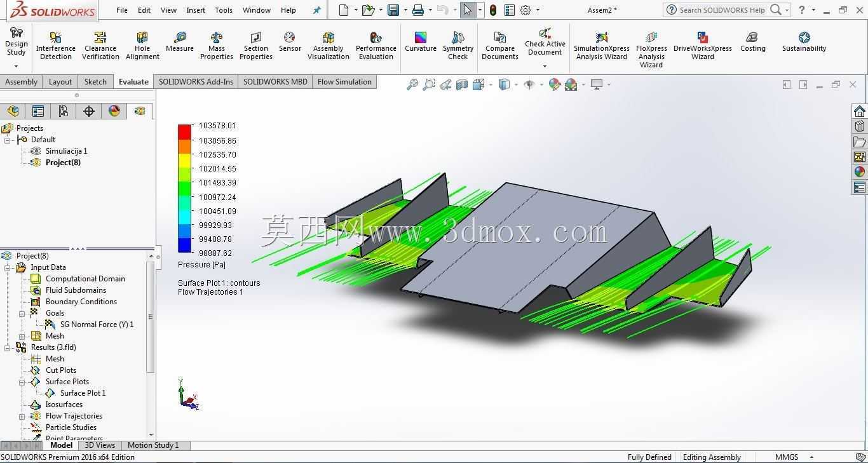
Task: Open Assembly Visualization
Action: click(329, 46)
